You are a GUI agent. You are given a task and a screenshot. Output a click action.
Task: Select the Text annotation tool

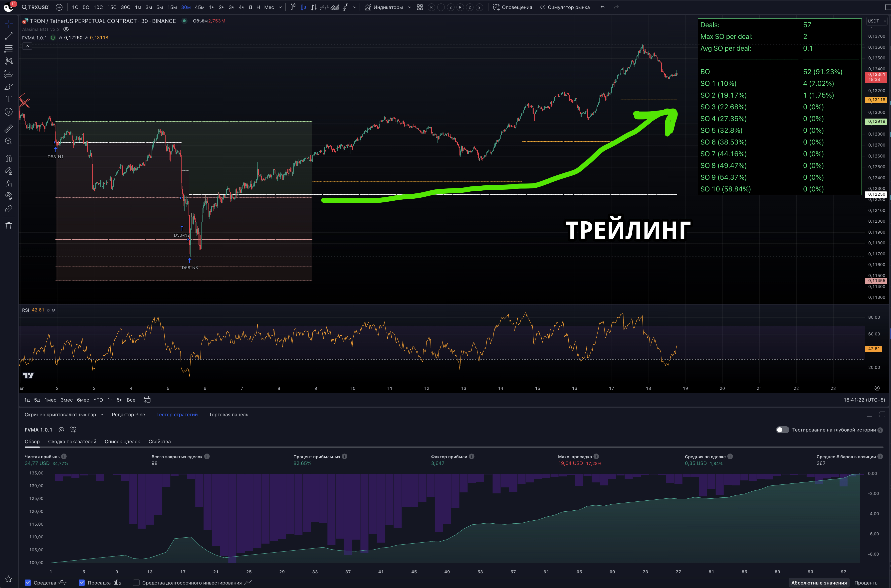pos(9,99)
